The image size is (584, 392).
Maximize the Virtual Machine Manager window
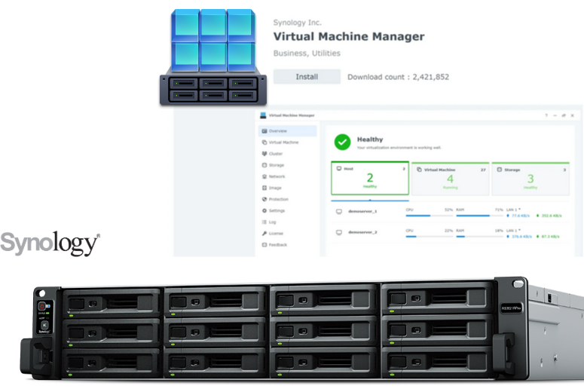[564, 115]
